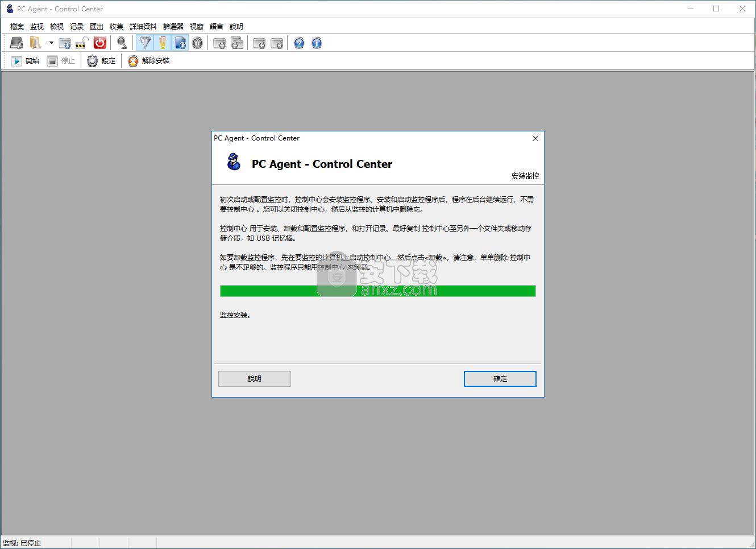This screenshot has height=549, width=756.
Task: Expand the dropdown arrow beside the folder icon
Action: 51,43
